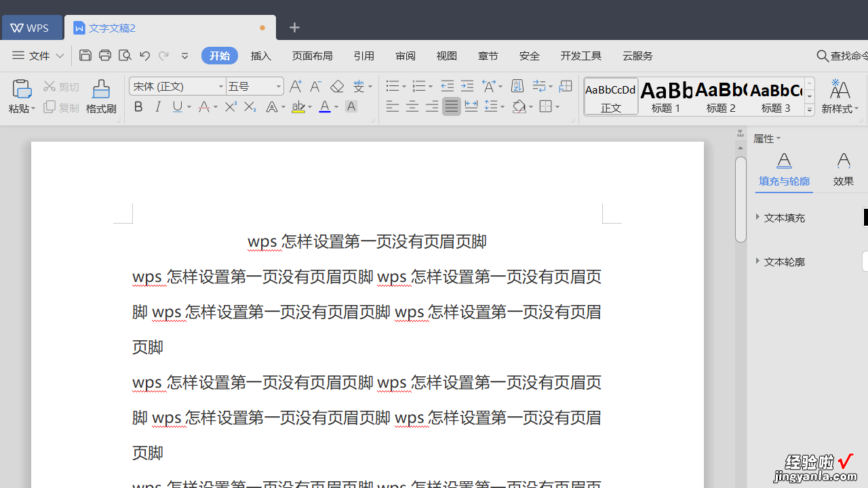Viewport: 868px width, 488px height.
Task: Switch to the 页面布局 tab
Action: [313, 56]
